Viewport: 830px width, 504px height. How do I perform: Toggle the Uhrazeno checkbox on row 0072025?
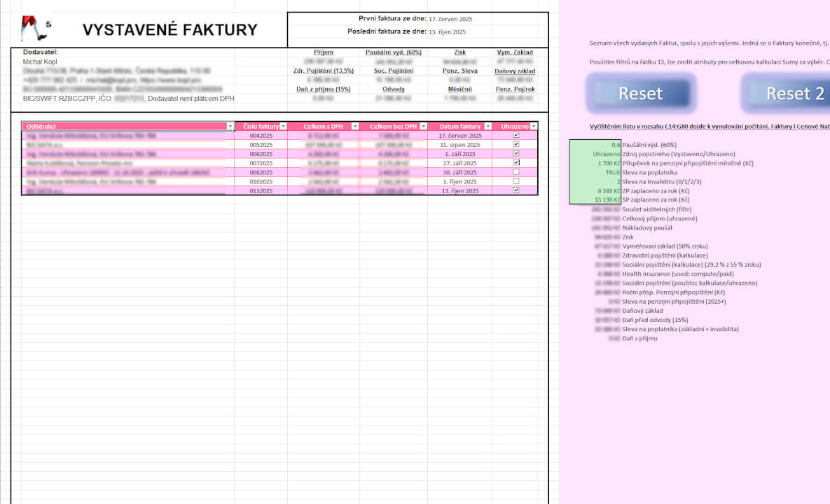tap(516, 163)
